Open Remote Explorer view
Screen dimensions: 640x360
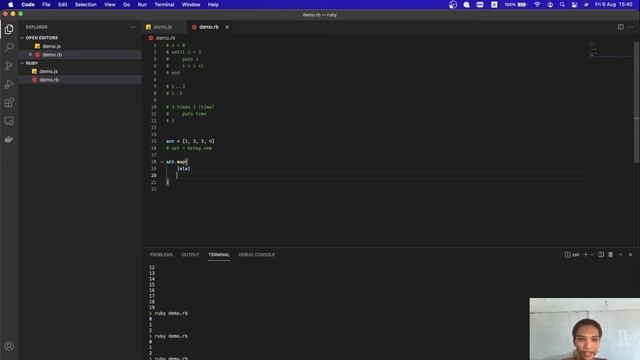pyautogui.click(x=9, y=121)
